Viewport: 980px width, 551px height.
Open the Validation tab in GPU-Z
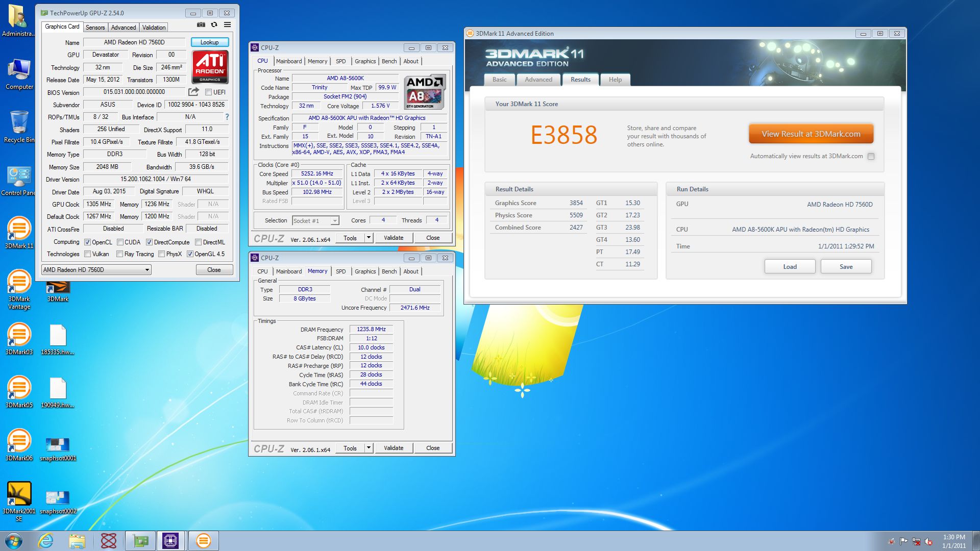pyautogui.click(x=154, y=28)
